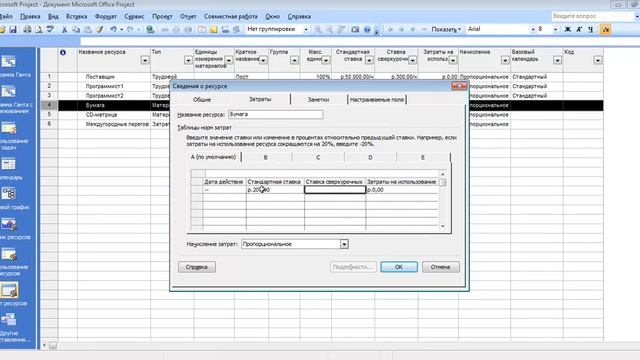Select cost rate table E tab
The height and width of the screenshot is (360, 640).
[423, 158]
